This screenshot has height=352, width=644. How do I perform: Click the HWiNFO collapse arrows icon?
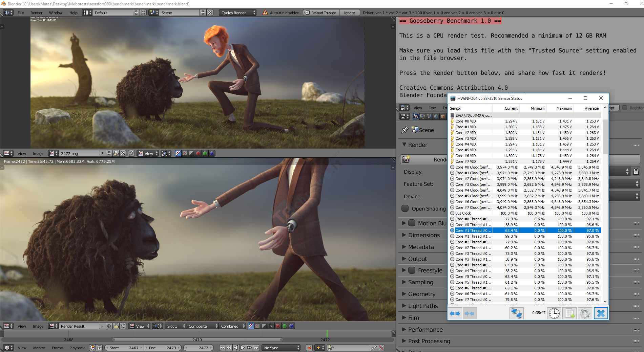click(469, 313)
